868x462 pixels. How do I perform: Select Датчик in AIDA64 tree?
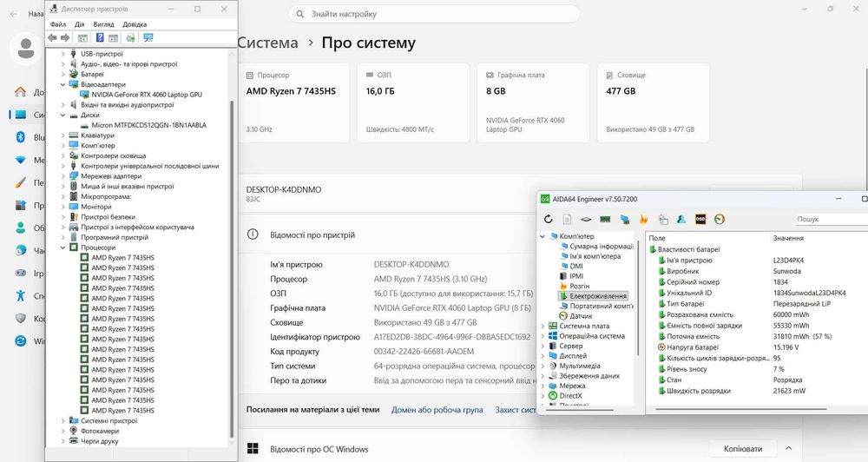click(x=581, y=316)
